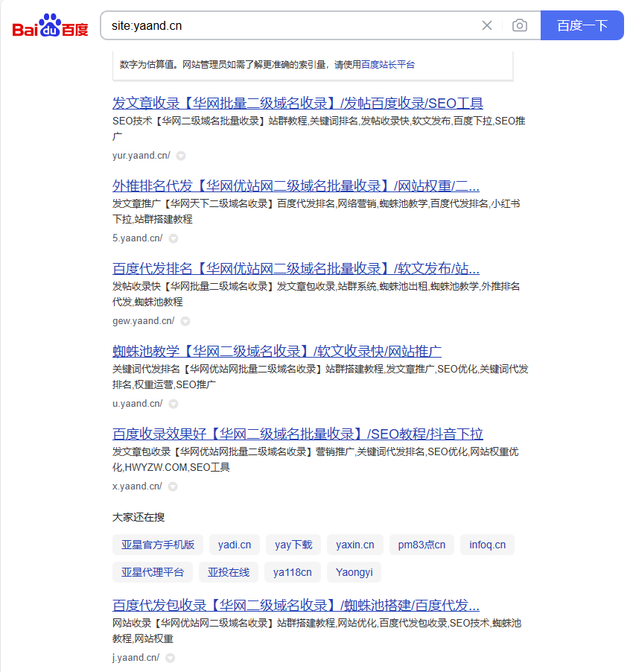Click the gew.yaand.cn/ URL text
Viewport: 633px width, 672px height.
[x=144, y=321]
